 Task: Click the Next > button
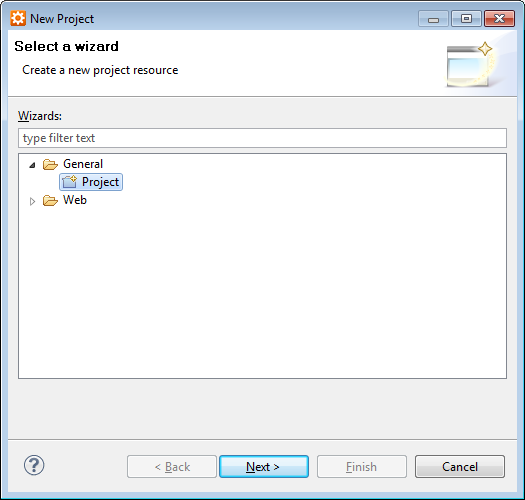tap(264, 466)
